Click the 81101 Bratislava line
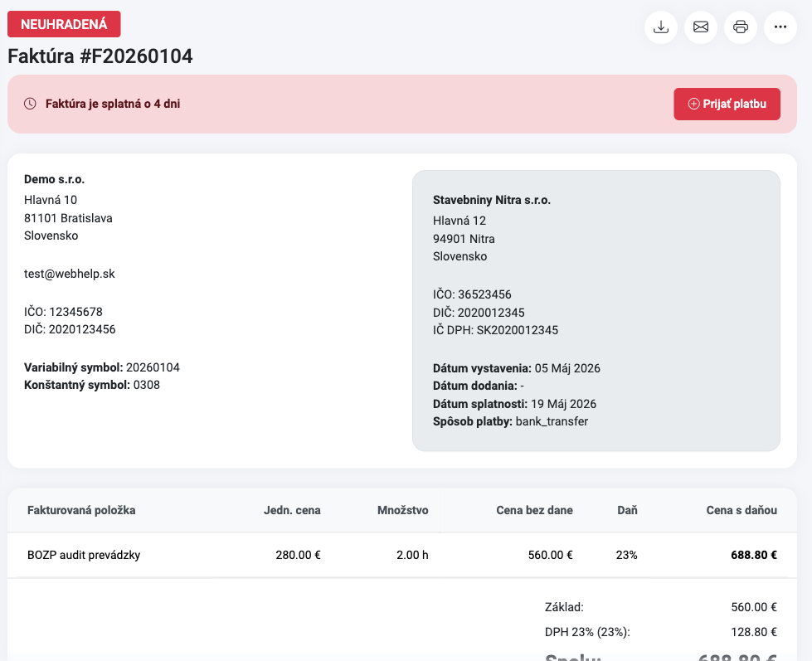The image size is (812, 661). (x=68, y=218)
